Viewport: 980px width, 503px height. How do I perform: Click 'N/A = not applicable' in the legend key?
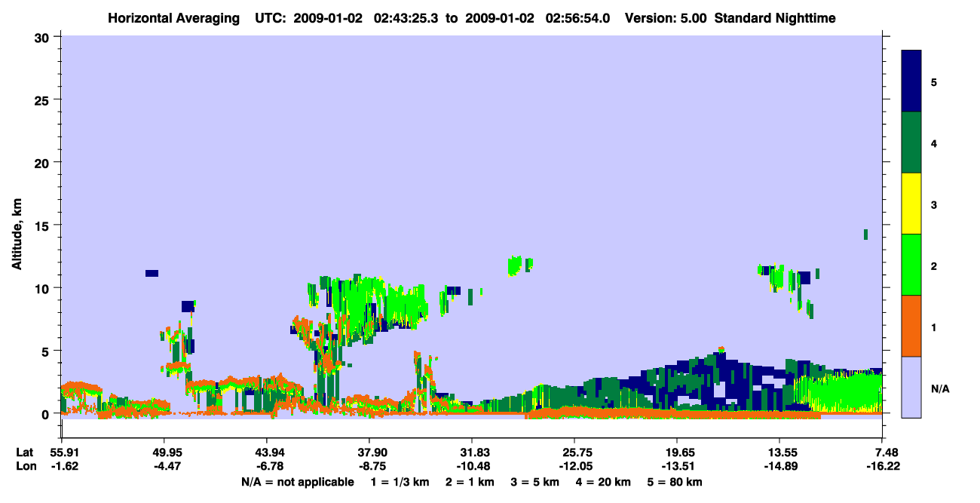pyautogui.click(x=297, y=481)
